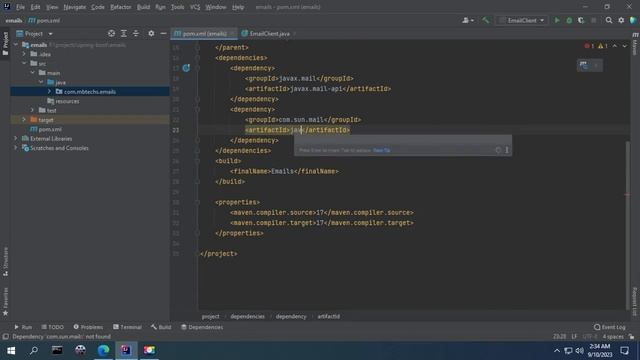
Task: Open IDE settings gear in top toolbar
Action: point(621,20)
